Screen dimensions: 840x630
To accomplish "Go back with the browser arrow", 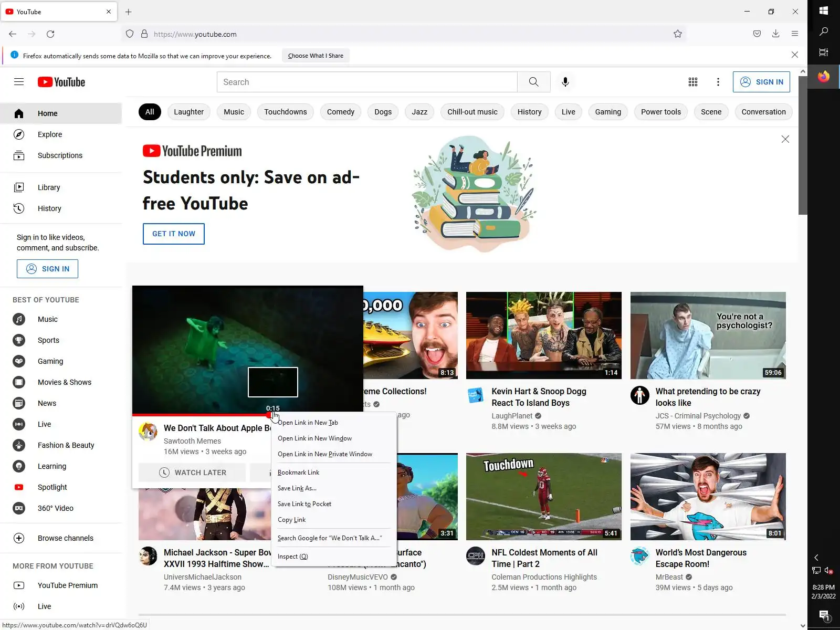I will [13, 34].
